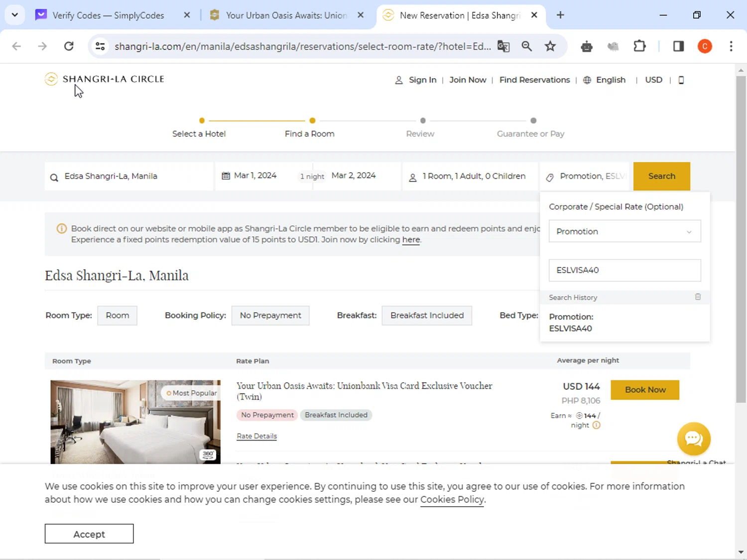Open the Chrome profile avatar C

[705, 46]
